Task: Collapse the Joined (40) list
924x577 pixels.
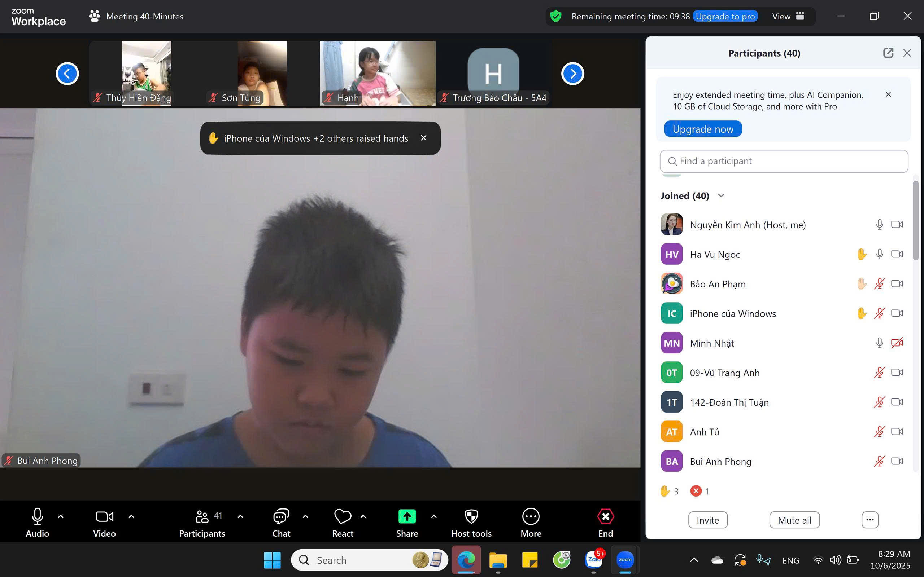Action: (x=721, y=196)
